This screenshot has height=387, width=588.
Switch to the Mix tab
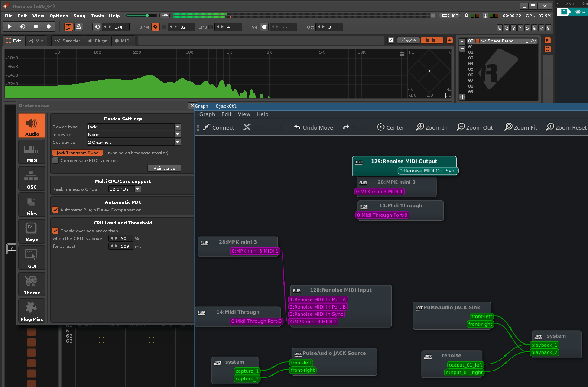click(x=36, y=41)
